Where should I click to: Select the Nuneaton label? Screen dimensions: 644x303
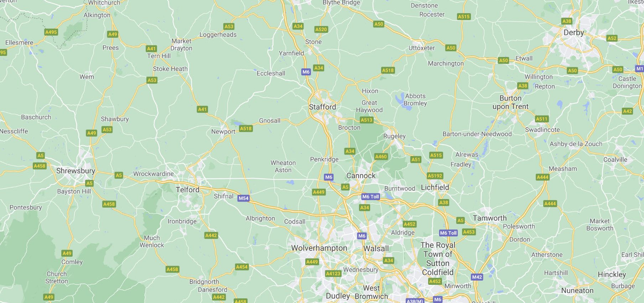coord(577,291)
